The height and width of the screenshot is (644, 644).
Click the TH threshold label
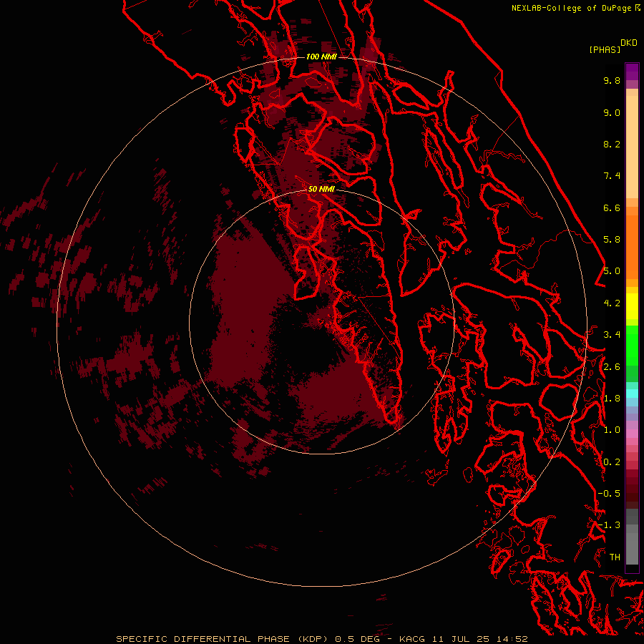[615, 557]
